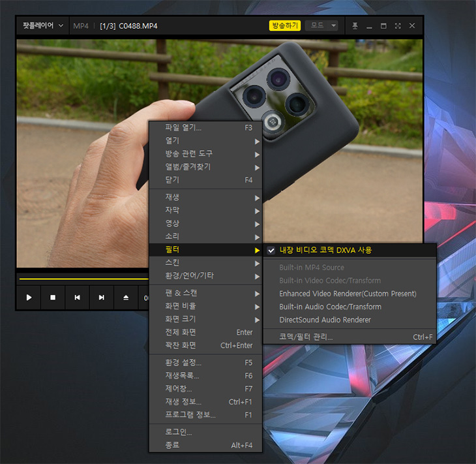
Task: Open 재생 정보... item
Action: click(205, 402)
